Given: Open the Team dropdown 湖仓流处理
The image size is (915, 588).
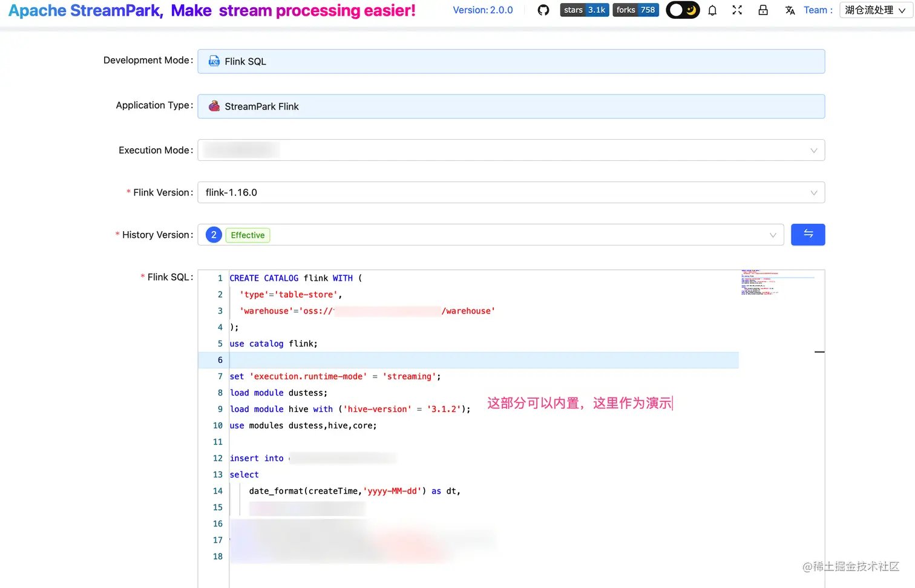Looking at the screenshot, I should [x=875, y=10].
